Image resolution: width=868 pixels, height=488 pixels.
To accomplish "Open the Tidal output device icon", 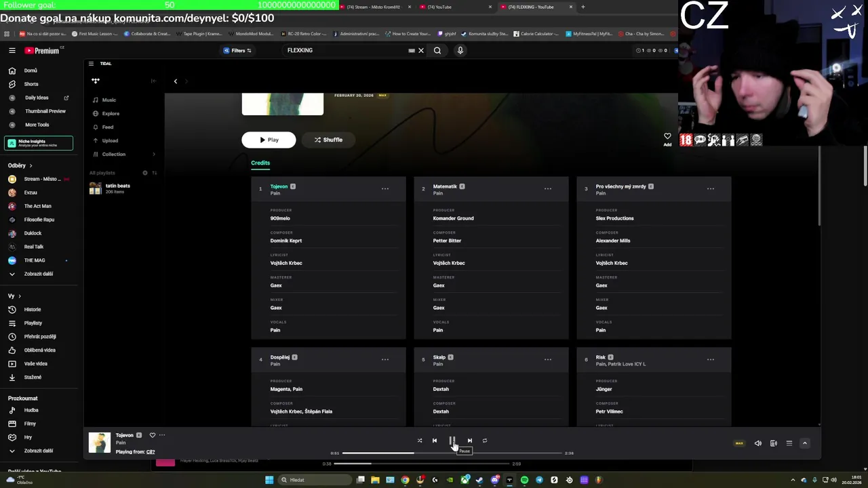I will [x=774, y=443].
